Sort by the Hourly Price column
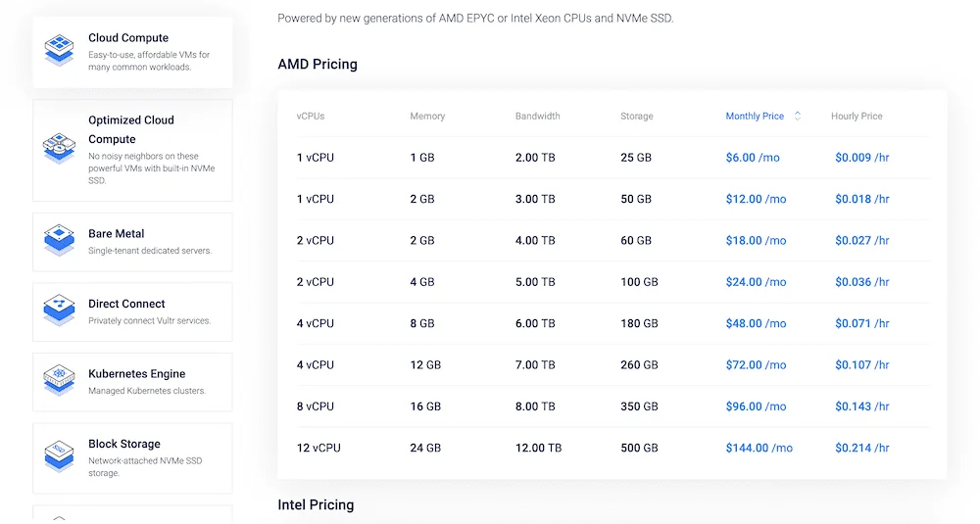 (x=857, y=116)
